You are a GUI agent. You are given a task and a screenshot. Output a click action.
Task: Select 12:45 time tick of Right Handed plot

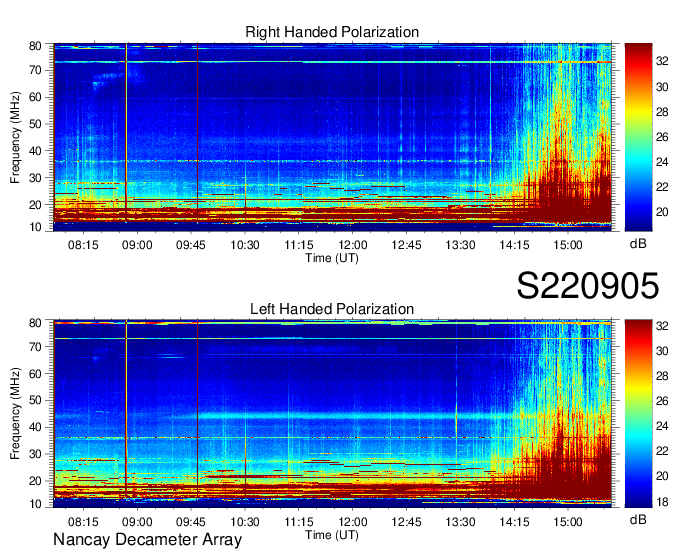point(406,245)
